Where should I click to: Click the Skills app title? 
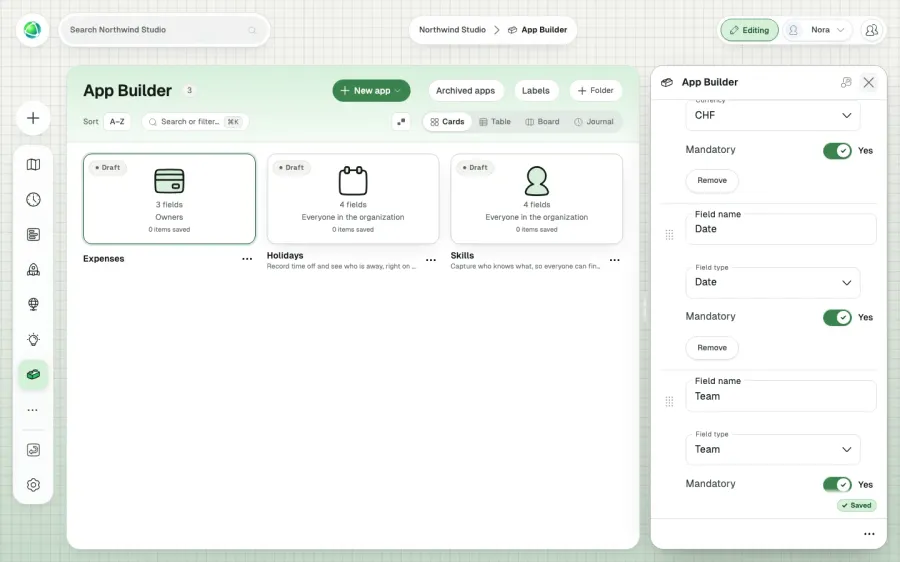(x=463, y=255)
